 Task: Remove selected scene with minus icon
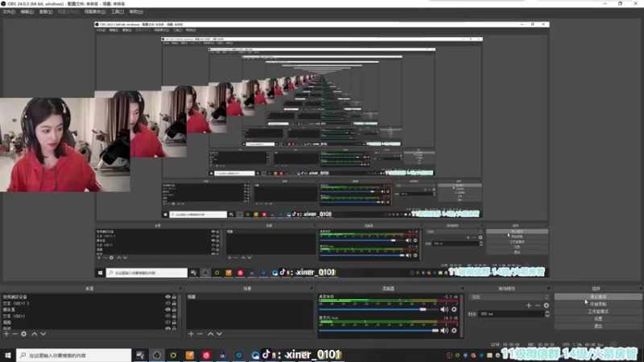coord(200,334)
